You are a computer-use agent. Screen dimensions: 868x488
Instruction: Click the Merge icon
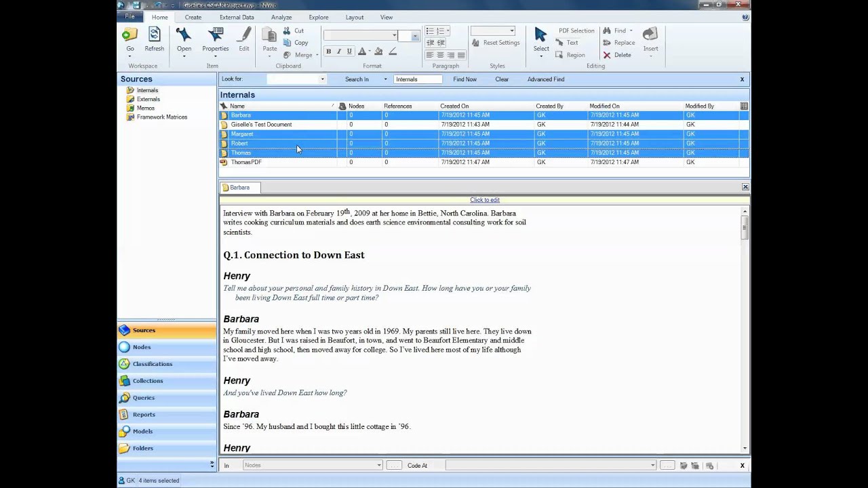tap(287, 55)
